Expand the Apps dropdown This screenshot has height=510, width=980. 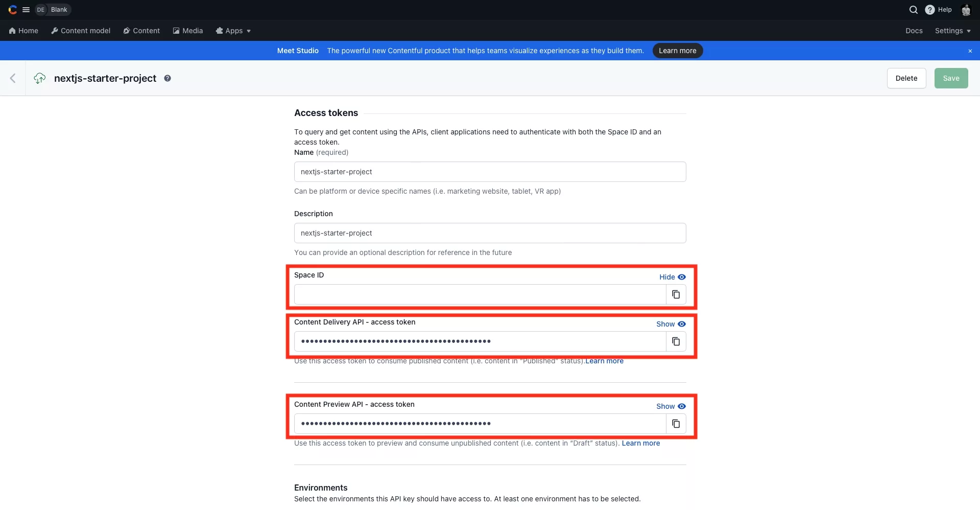click(233, 31)
